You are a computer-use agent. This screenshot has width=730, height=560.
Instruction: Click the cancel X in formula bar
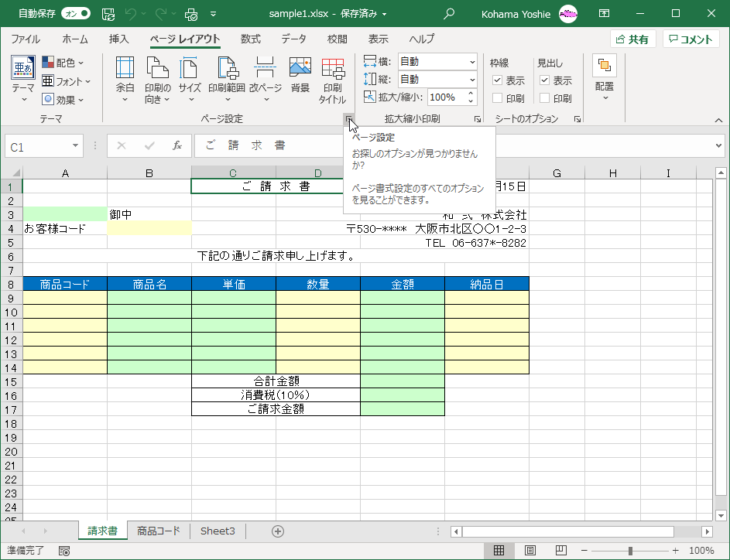(x=122, y=145)
